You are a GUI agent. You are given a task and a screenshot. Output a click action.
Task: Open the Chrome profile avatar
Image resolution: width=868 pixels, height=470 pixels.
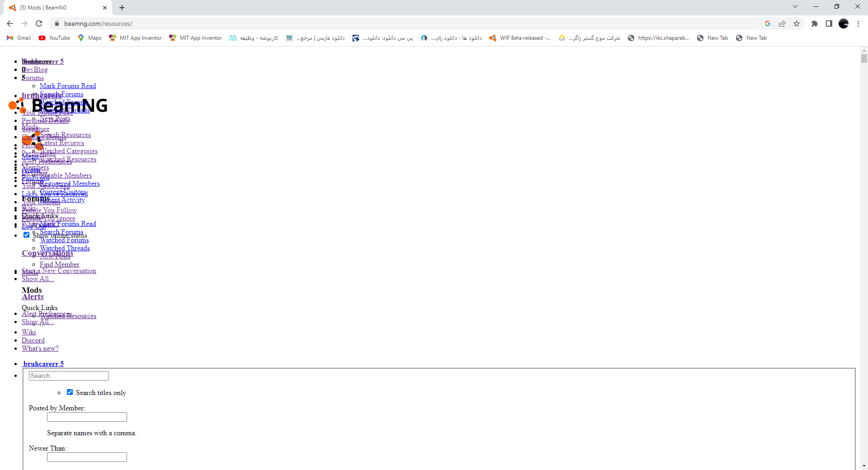844,23
